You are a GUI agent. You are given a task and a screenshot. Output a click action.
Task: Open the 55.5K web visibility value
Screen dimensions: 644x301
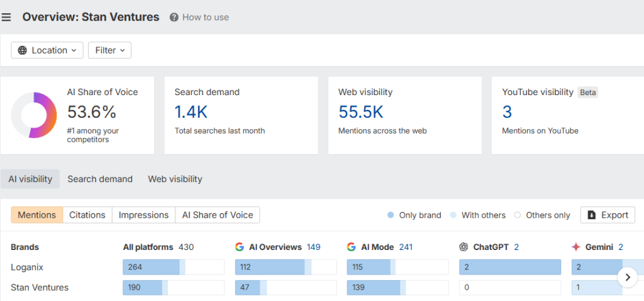click(360, 112)
